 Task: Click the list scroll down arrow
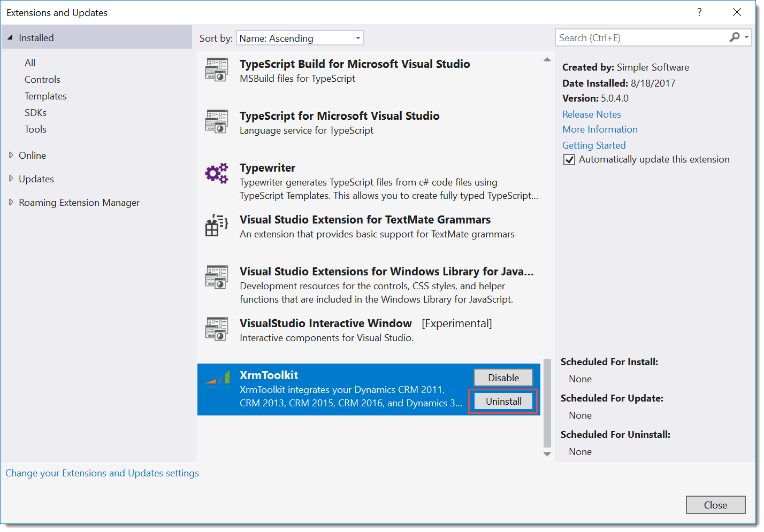click(547, 454)
